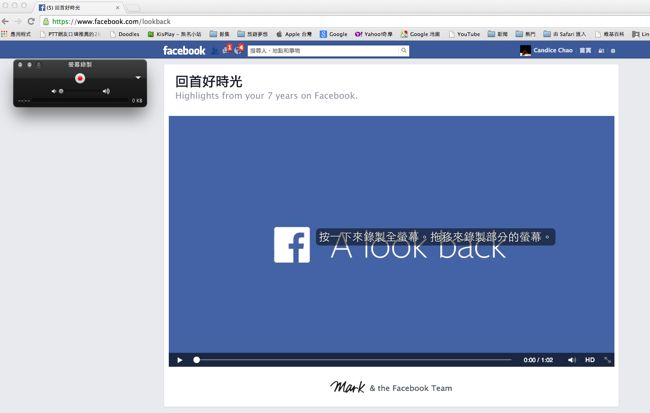Viewport: 650px width, 413px height.
Task: Open the recording options dropdown arrow
Action: [138, 77]
